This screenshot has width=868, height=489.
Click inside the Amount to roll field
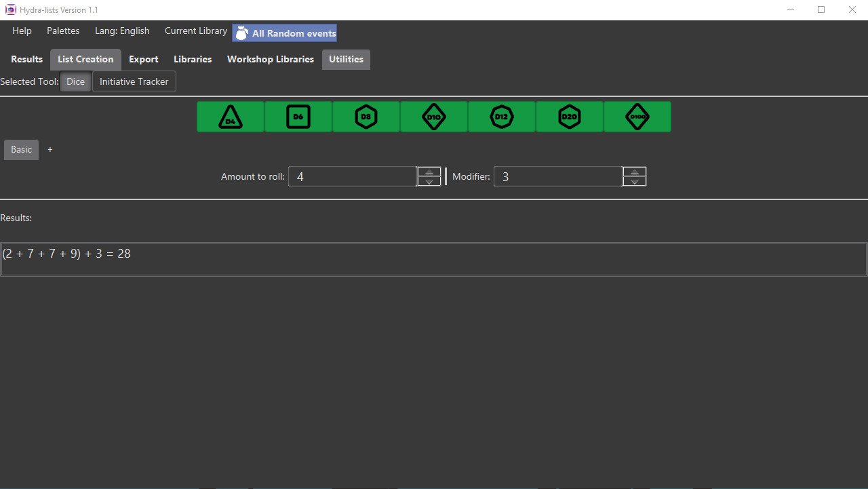pyautogui.click(x=352, y=176)
